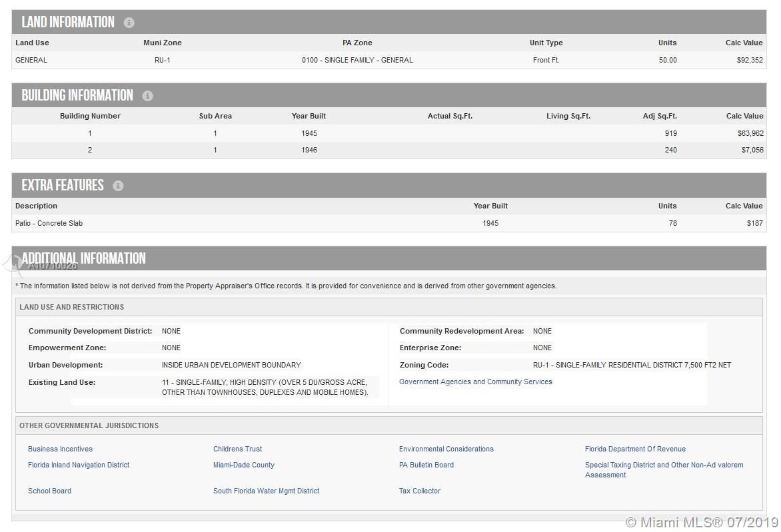The width and height of the screenshot is (781, 532).
Task: Click the School Board link
Action: (49, 491)
